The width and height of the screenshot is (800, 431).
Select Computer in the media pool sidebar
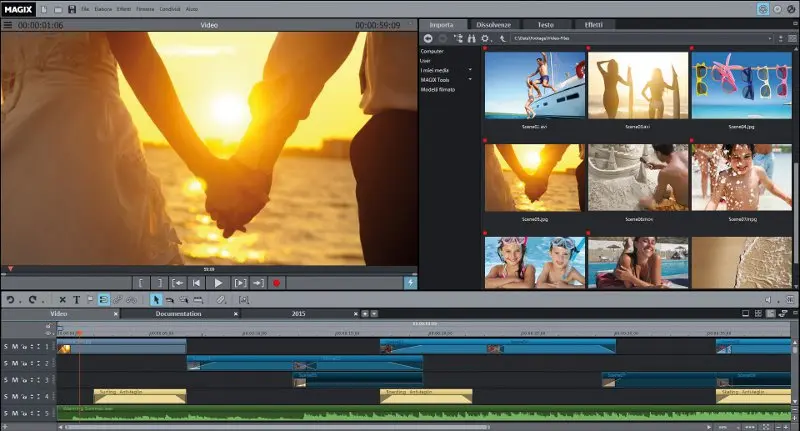coord(432,51)
